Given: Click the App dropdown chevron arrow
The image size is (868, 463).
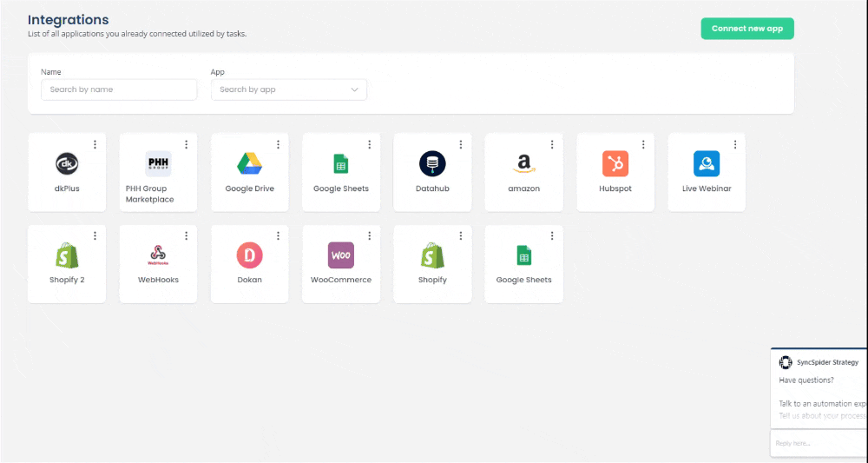Looking at the screenshot, I should [x=354, y=89].
